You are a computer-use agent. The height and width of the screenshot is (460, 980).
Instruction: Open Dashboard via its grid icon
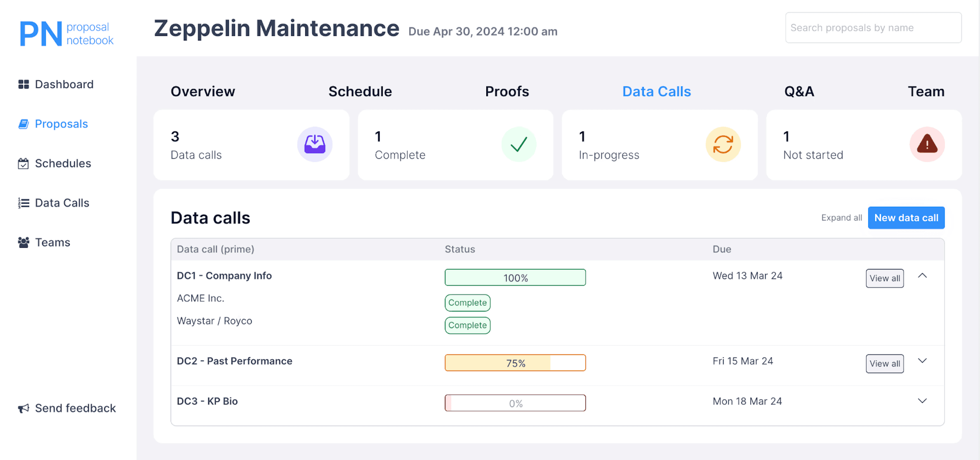click(x=24, y=84)
